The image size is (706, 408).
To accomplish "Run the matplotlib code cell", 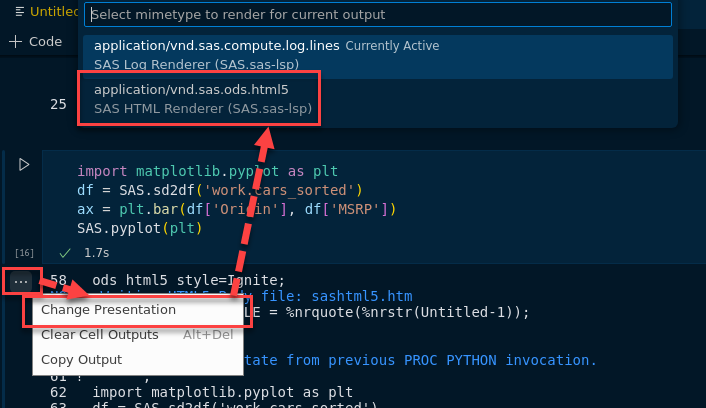I will pyautogui.click(x=25, y=164).
